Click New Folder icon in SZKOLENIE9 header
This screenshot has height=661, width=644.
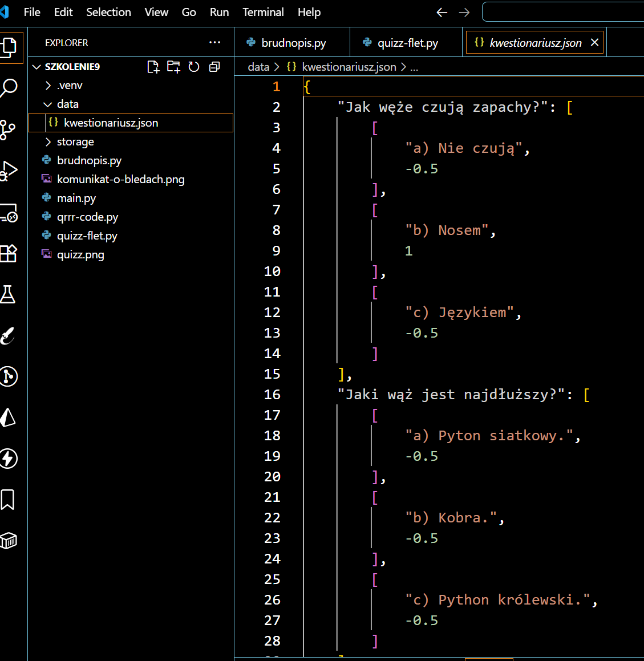click(x=173, y=67)
